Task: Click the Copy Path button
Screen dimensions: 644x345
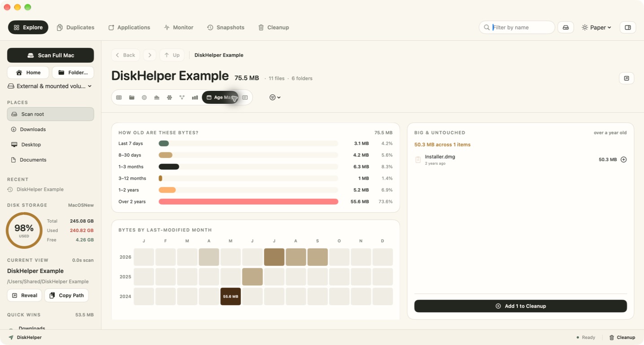Action: (x=66, y=295)
